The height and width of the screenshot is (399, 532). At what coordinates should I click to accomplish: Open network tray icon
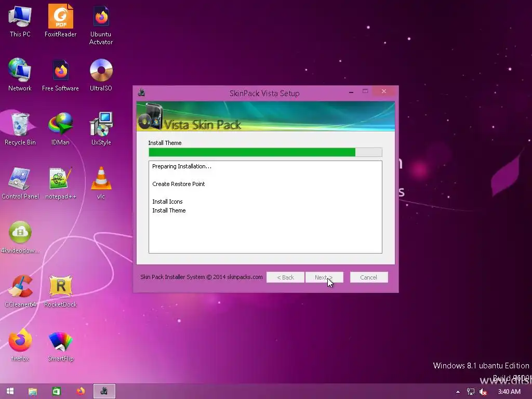(x=471, y=392)
